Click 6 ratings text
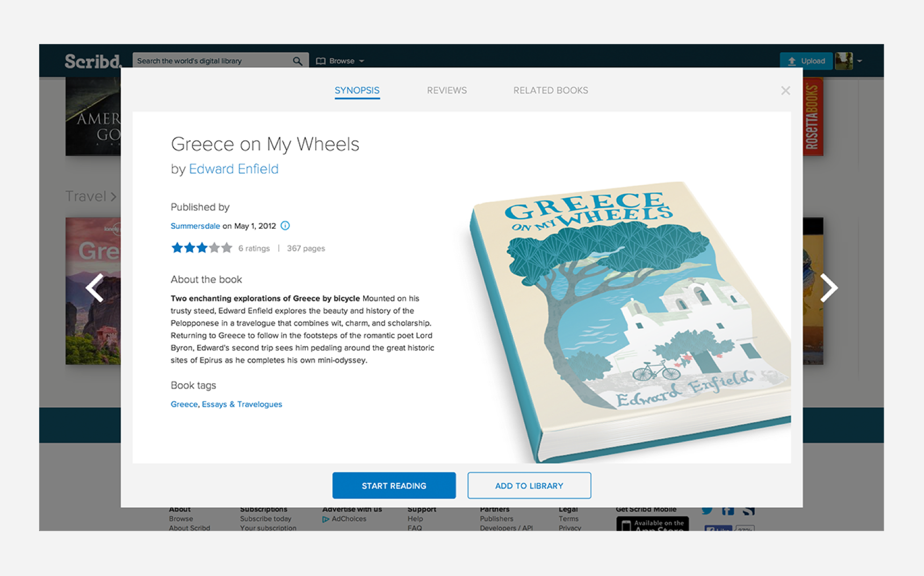The image size is (924, 576). (254, 248)
